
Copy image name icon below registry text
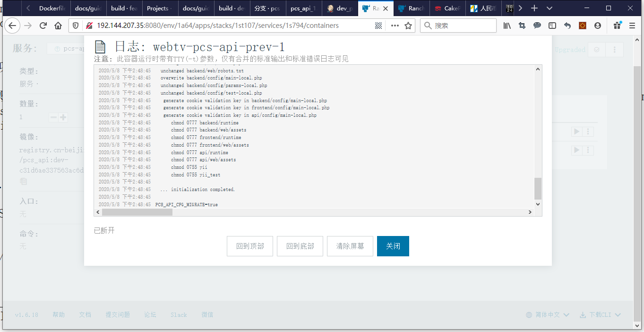(x=23, y=181)
